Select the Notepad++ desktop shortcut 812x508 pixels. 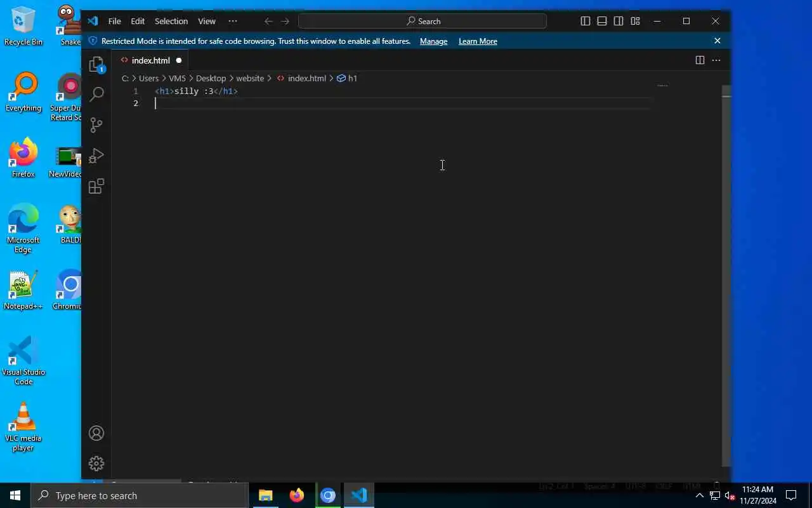click(23, 291)
